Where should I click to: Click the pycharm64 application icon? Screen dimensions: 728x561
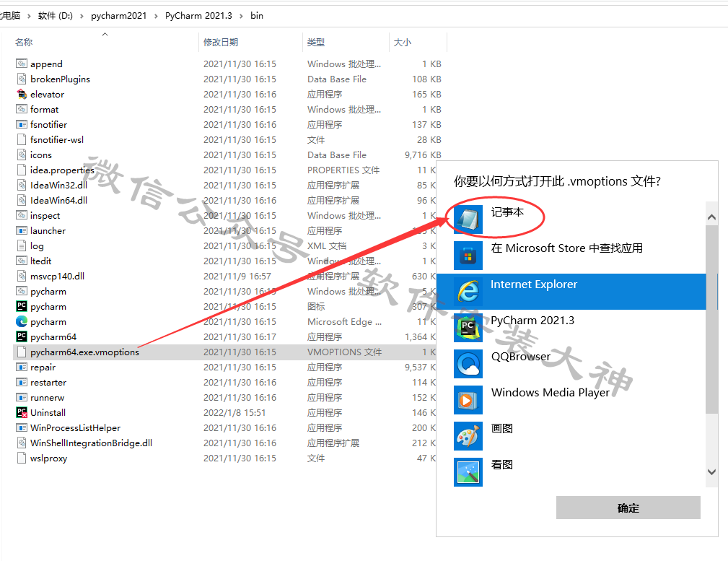[x=22, y=336]
